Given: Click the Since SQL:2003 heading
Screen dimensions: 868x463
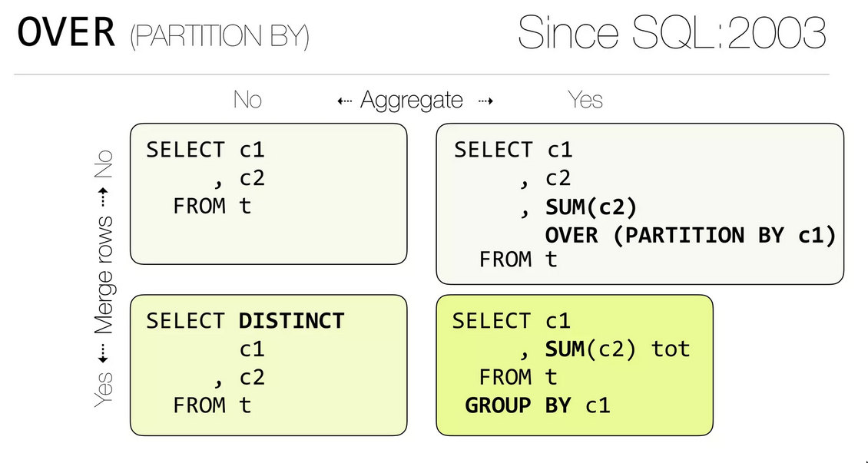Looking at the screenshot, I should pos(671,32).
